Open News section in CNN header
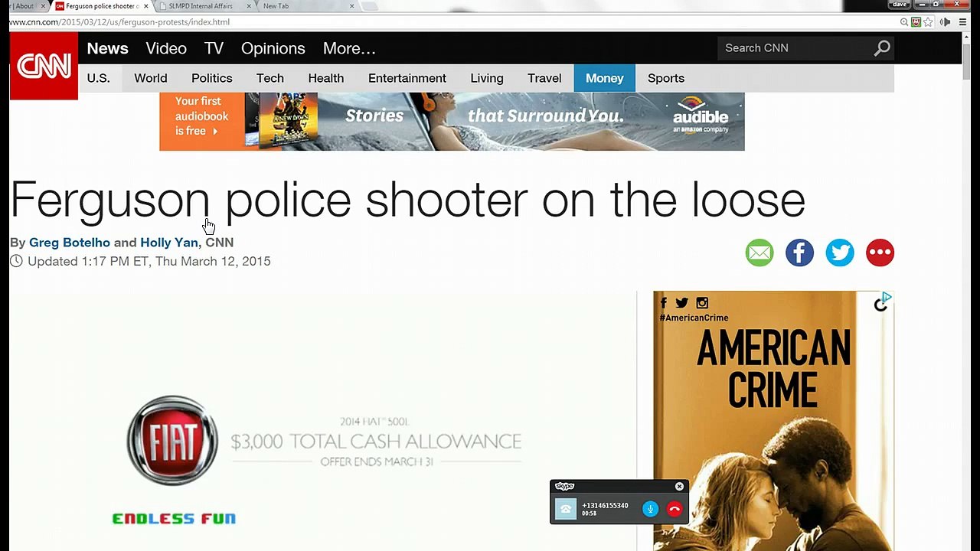Screen dimensions: 980x551 click(x=107, y=48)
